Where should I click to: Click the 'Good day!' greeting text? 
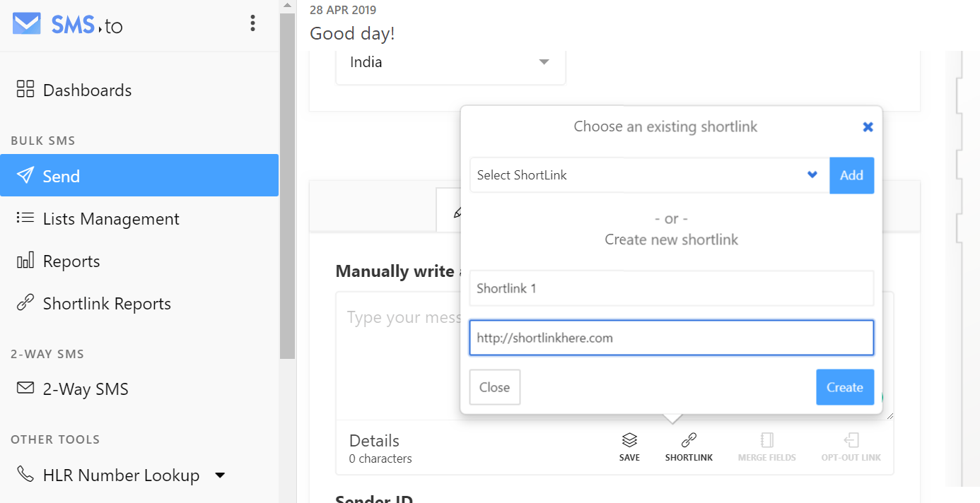[x=352, y=33]
